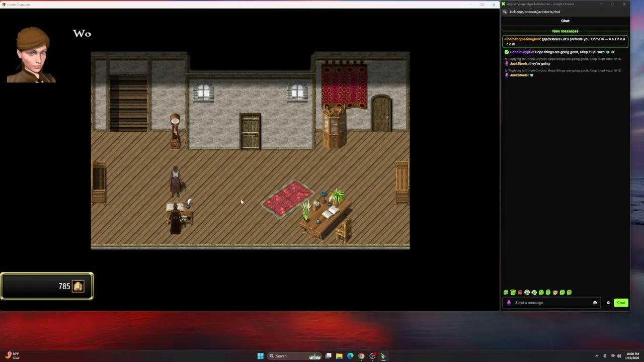Screen dimensions: 644x362
Task: Open the OBS icon in taskbar
Action: coord(372,356)
